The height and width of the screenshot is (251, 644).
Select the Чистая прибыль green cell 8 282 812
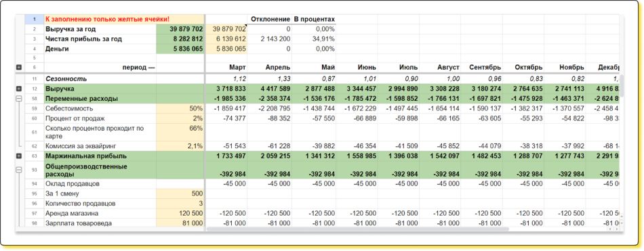tap(180, 39)
